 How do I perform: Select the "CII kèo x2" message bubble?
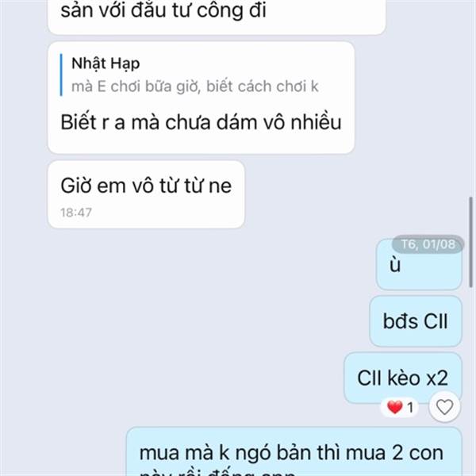pyautogui.click(x=403, y=378)
